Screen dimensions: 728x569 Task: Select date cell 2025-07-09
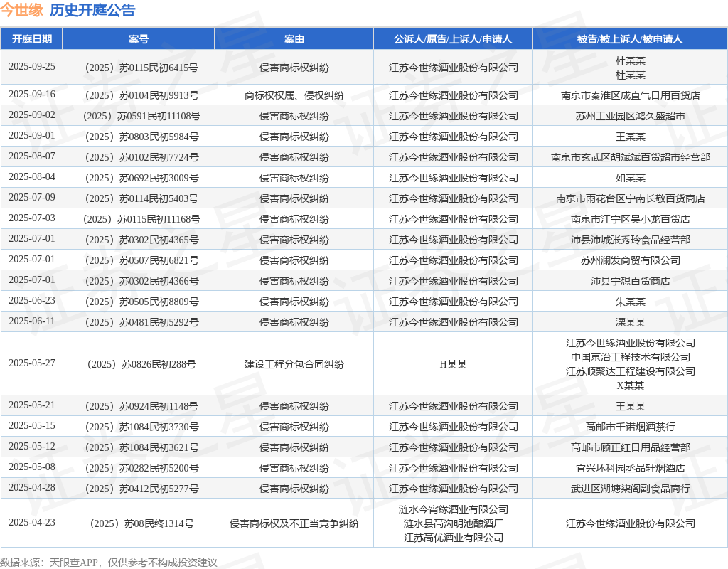(31, 198)
